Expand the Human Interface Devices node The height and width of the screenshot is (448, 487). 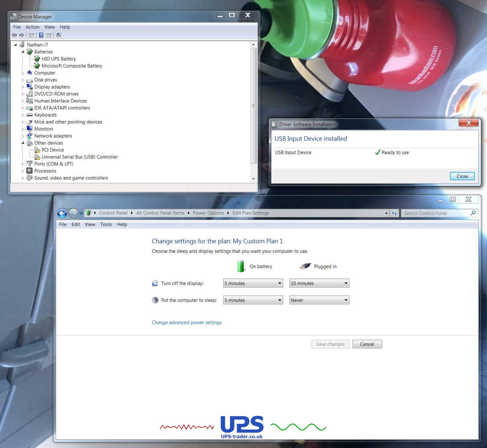coord(23,101)
